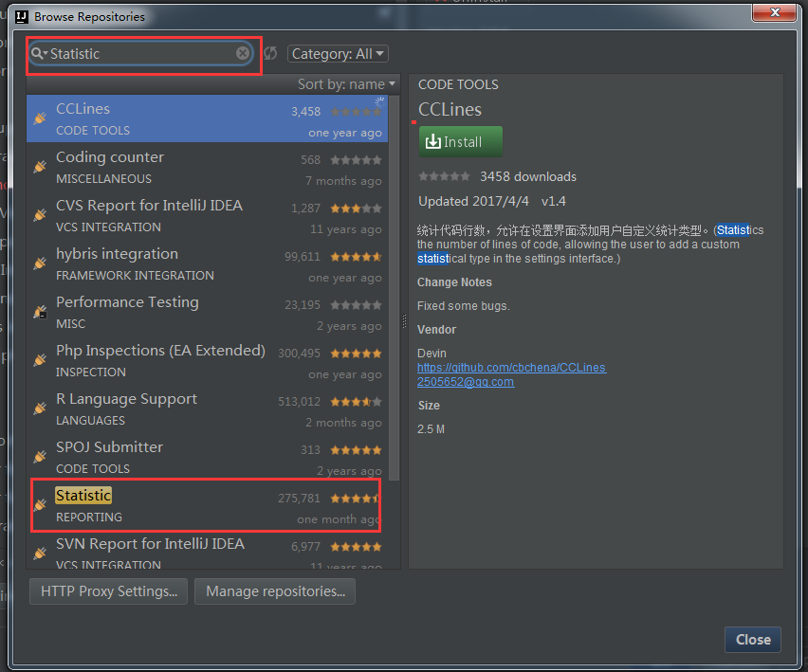Select the CCLines list row
Viewport: 808px width, 672px height.
(207, 118)
